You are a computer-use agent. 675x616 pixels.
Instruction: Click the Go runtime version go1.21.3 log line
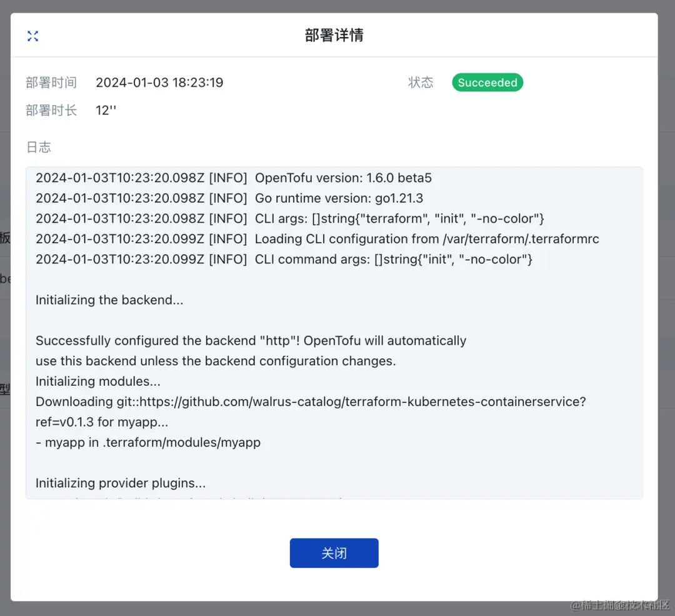pyautogui.click(x=229, y=198)
